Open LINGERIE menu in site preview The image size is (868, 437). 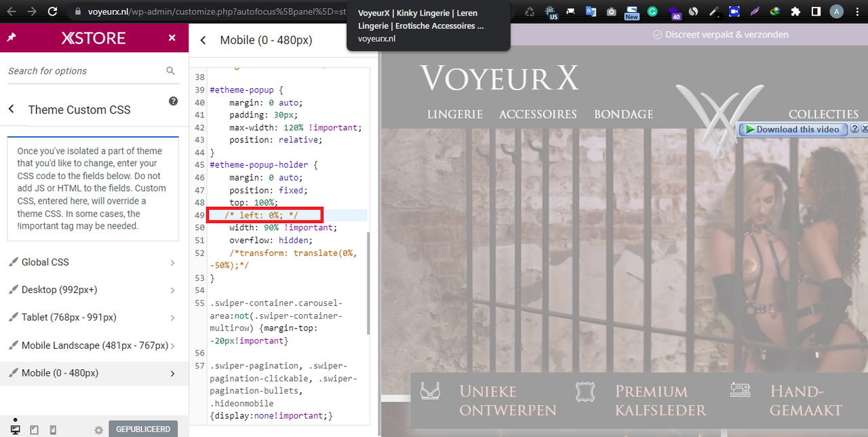455,114
